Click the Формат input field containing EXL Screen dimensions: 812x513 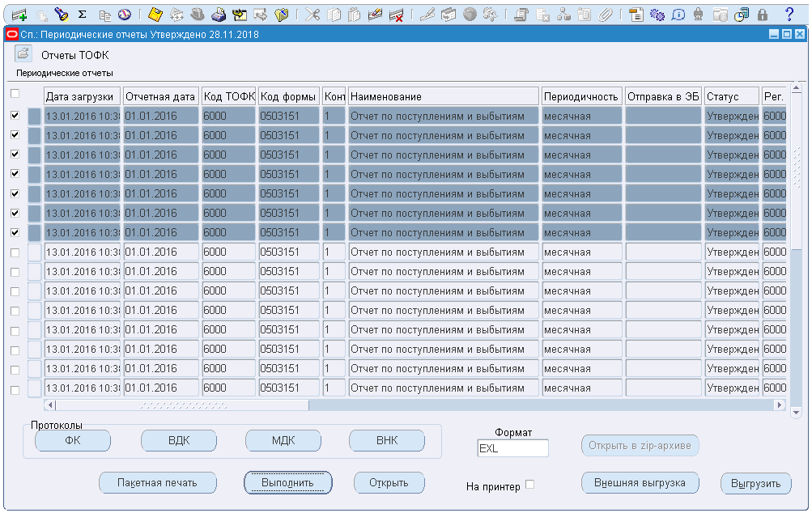(x=512, y=448)
